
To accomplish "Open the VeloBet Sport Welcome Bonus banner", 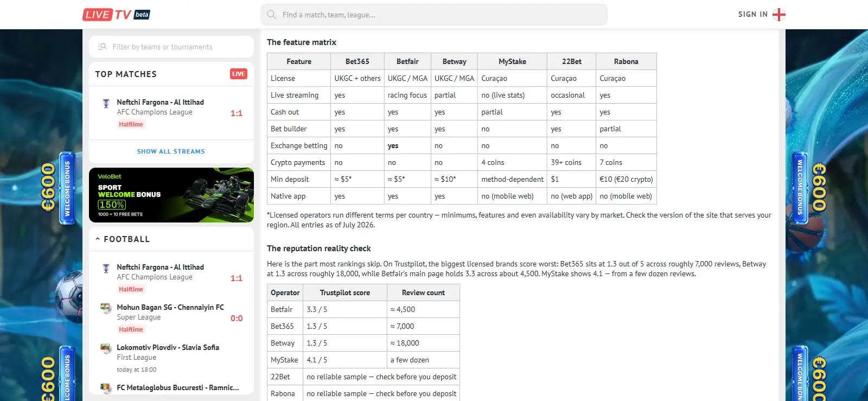I will click(171, 195).
